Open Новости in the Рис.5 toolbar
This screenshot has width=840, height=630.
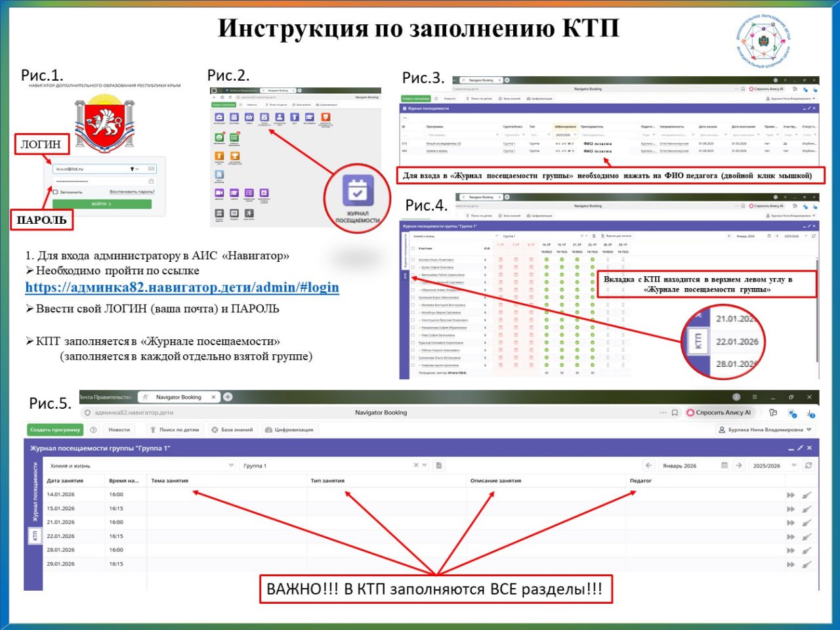(119, 430)
